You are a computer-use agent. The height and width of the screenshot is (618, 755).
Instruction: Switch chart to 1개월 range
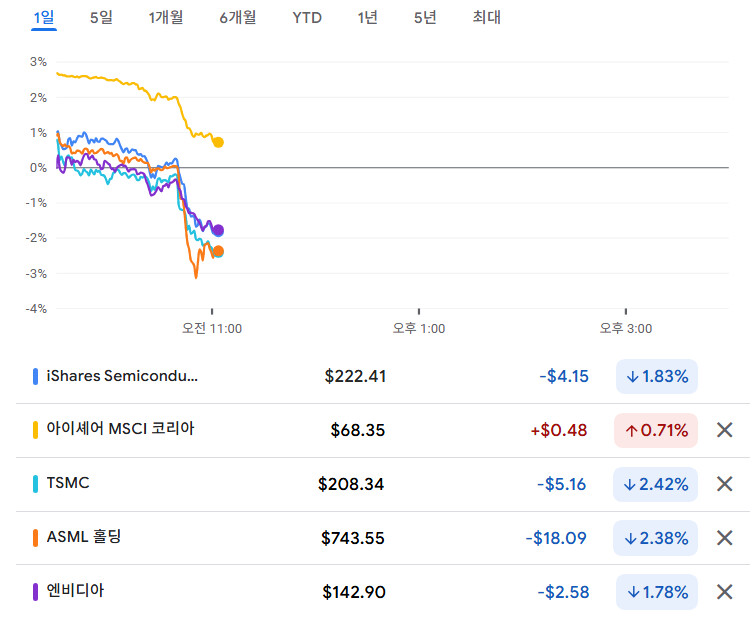[x=166, y=17]
